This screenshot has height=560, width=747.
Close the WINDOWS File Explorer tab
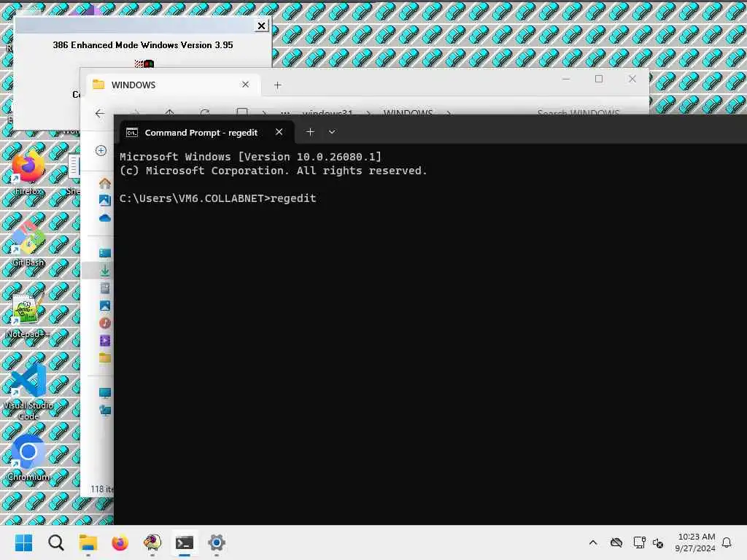pos(245,85)
